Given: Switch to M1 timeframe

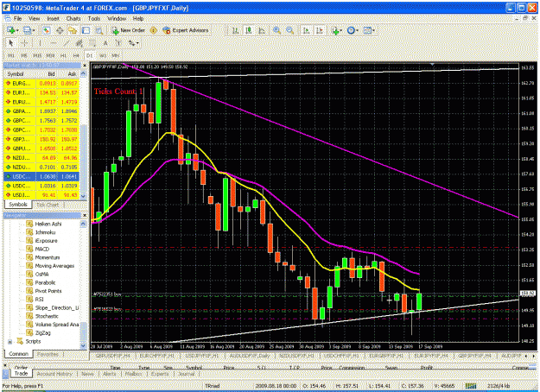Looking at the screenshot, I should (11, 55).
